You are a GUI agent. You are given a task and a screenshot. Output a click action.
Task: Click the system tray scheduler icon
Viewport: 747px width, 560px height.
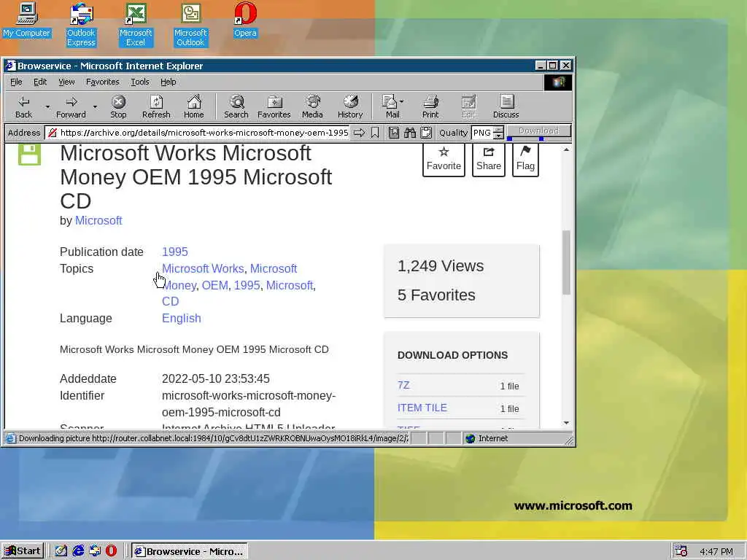(681, 551)
